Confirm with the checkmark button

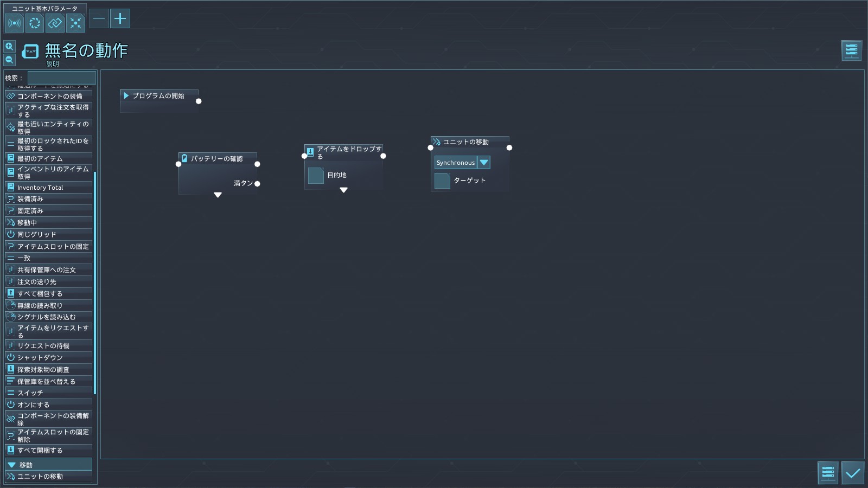(x=852, y=473)
